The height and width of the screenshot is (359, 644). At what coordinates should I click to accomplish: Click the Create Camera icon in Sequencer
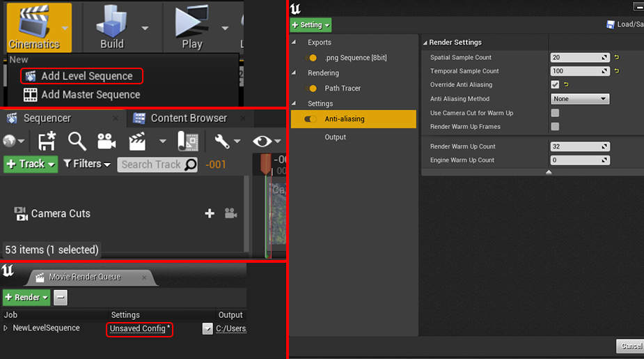107,141
